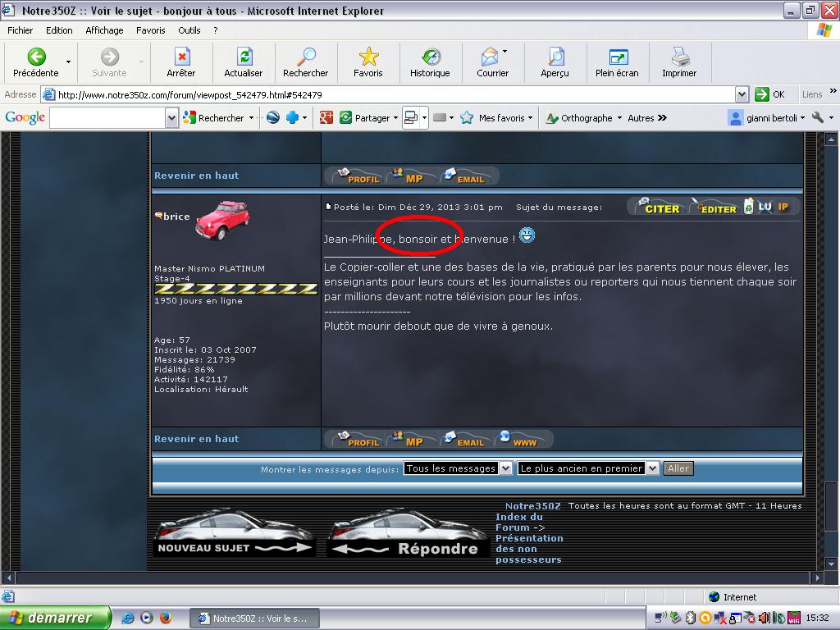This screenshot has width=840, height=630.
Task: Click in the Google toolbar search field
Action: [x=107, y=118]
